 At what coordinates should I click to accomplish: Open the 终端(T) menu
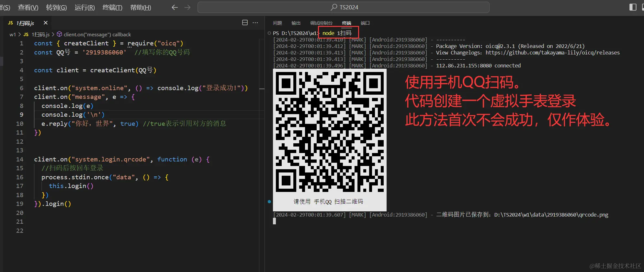pyautogui.click(x=112, y=7)
